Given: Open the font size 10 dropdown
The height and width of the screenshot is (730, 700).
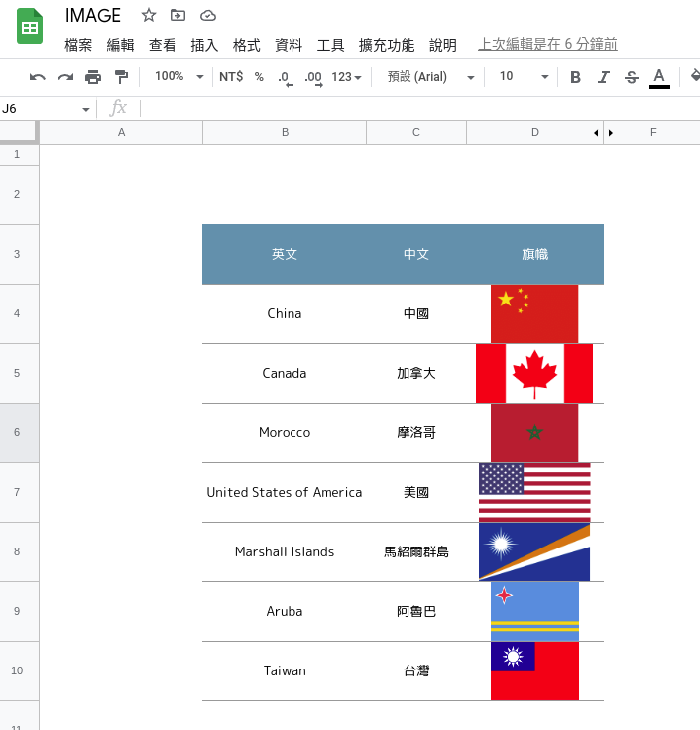Looking at the screenshot, I should pos(524,76).
